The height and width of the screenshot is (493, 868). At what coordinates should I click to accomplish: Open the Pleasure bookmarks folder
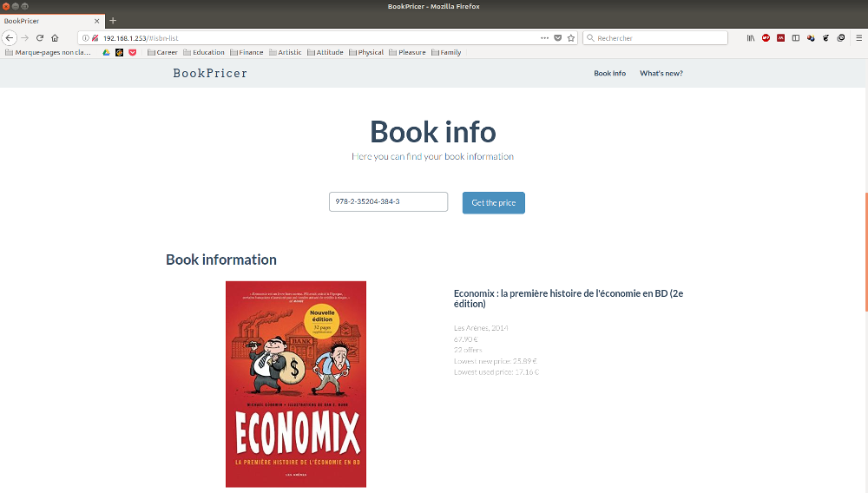(x=407, y=53)
